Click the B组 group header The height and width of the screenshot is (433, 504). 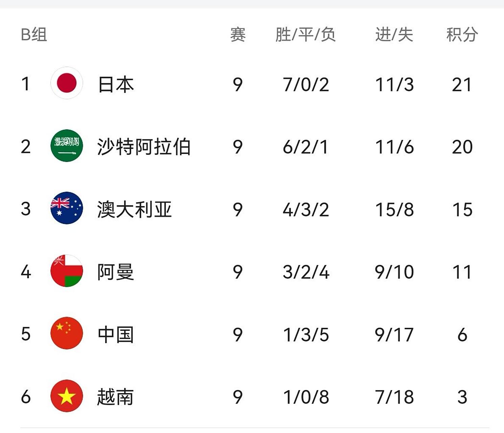pyautogui.click(x=34, y=35)
